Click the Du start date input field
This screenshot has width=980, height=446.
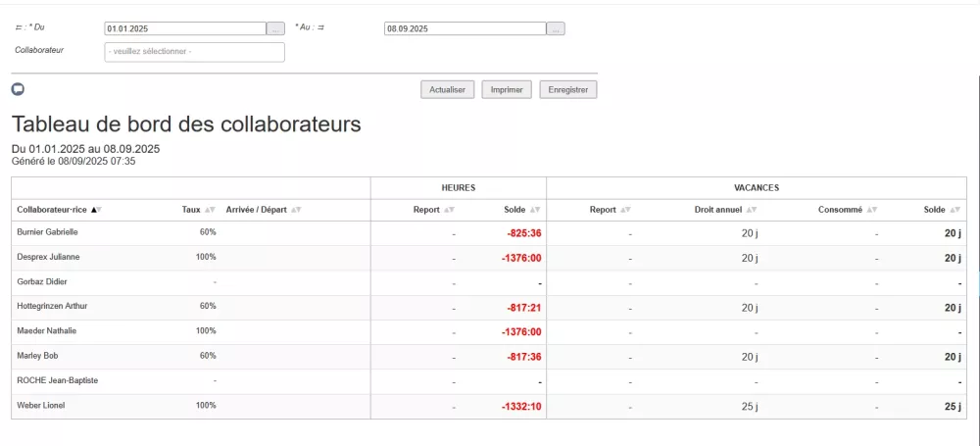tap(184, 28)
